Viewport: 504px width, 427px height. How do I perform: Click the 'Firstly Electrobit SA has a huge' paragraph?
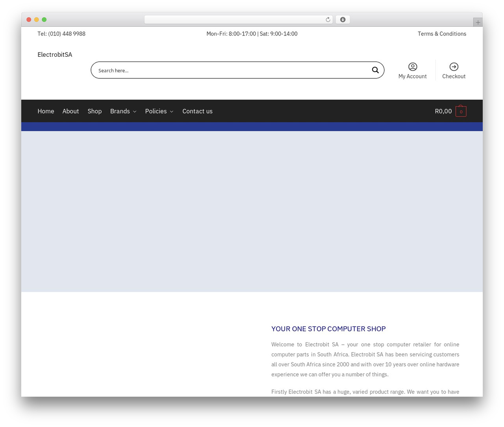(365, 392)
